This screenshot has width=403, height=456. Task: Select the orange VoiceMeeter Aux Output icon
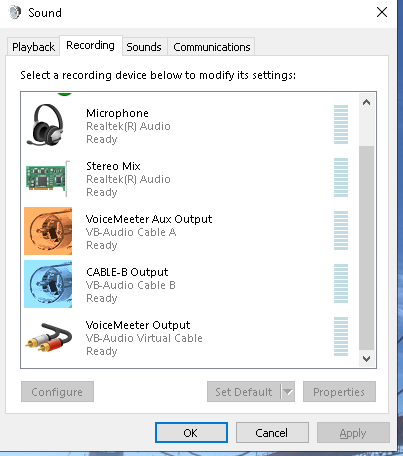[48, 231]
